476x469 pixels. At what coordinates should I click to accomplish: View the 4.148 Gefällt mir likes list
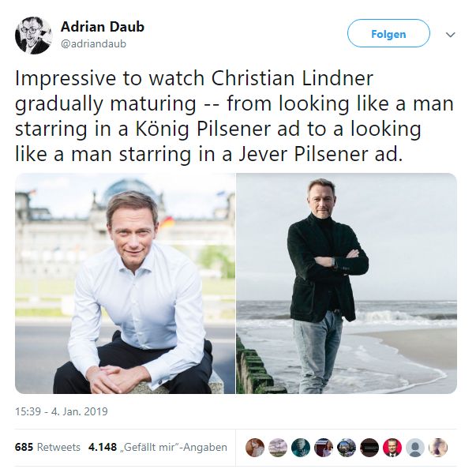coord(158,447)
